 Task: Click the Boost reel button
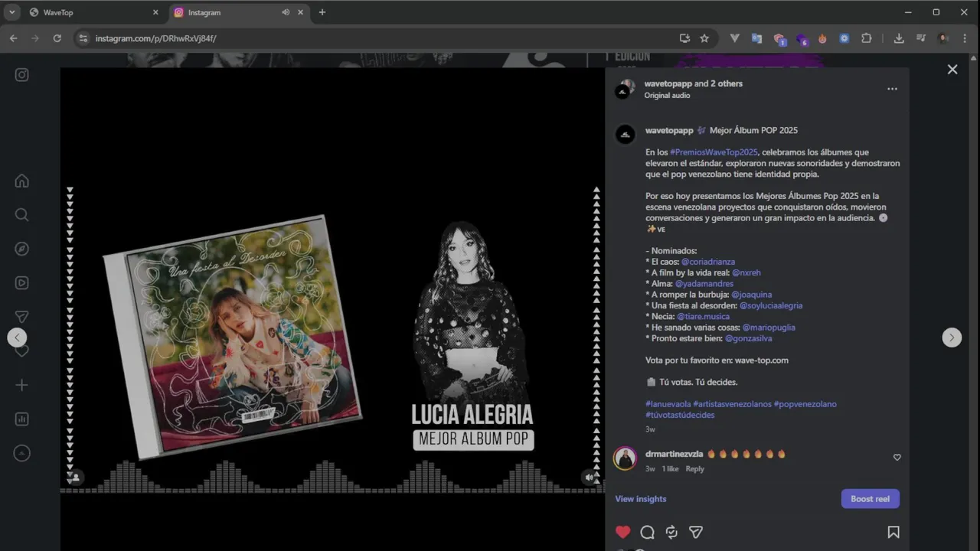[x=871, y=499]
